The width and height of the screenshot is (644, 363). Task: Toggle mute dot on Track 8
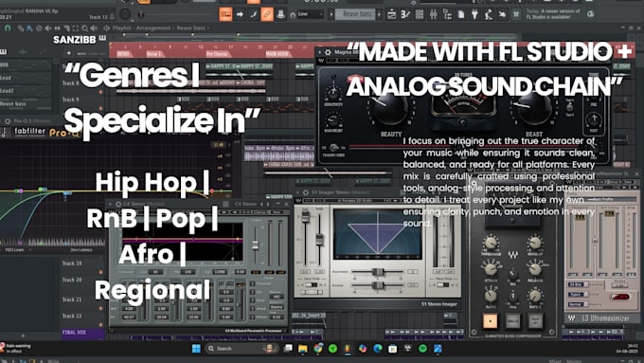coord(100,92)
